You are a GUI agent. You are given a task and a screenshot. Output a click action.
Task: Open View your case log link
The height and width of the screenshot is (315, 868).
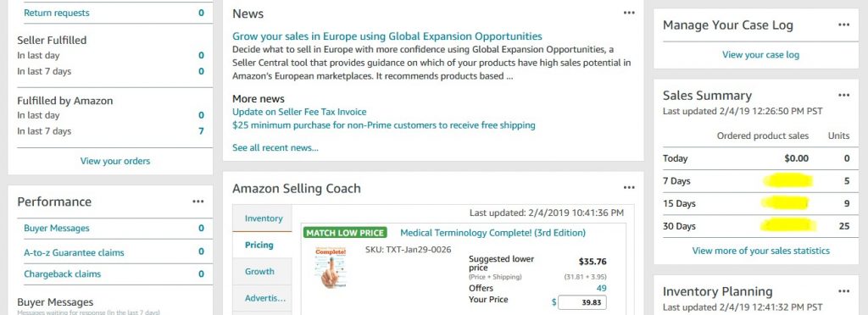coord(760,55)
